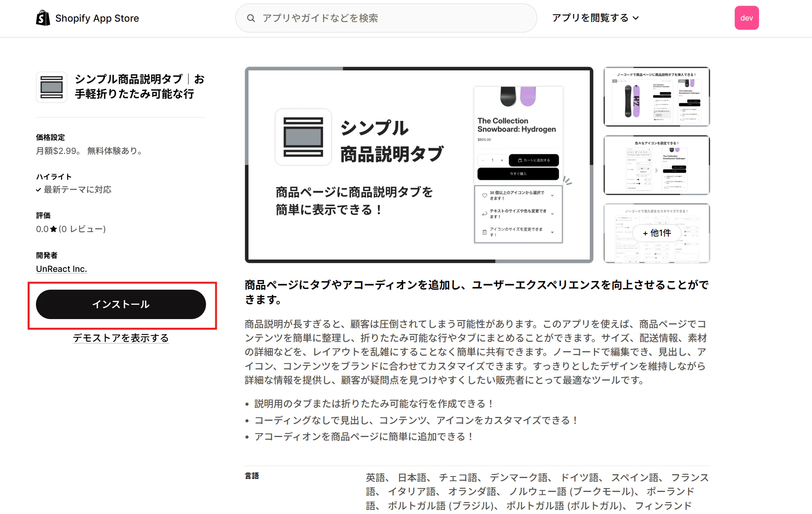This screenshot has width=812, height=514.
Task: Focus the app and guide search field
Action: 386,18
